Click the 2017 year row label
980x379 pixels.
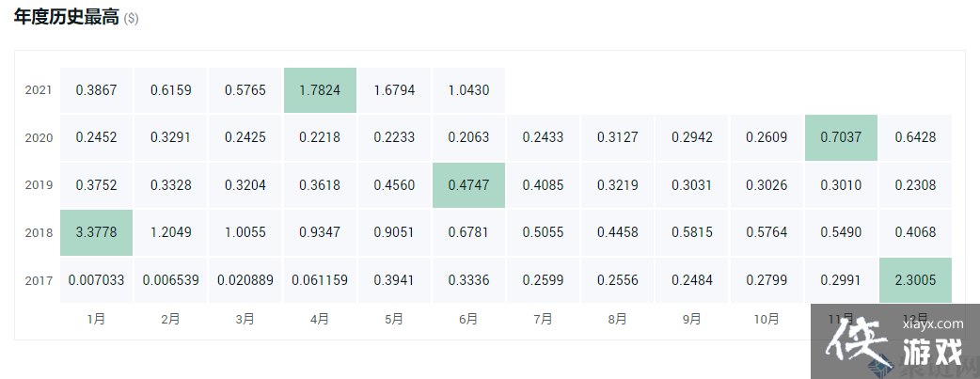pos(39,279)
